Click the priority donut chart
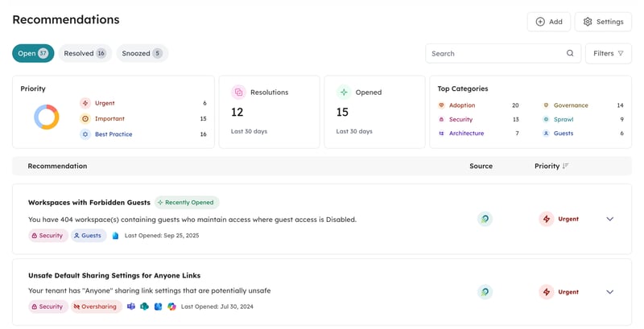 47,117
